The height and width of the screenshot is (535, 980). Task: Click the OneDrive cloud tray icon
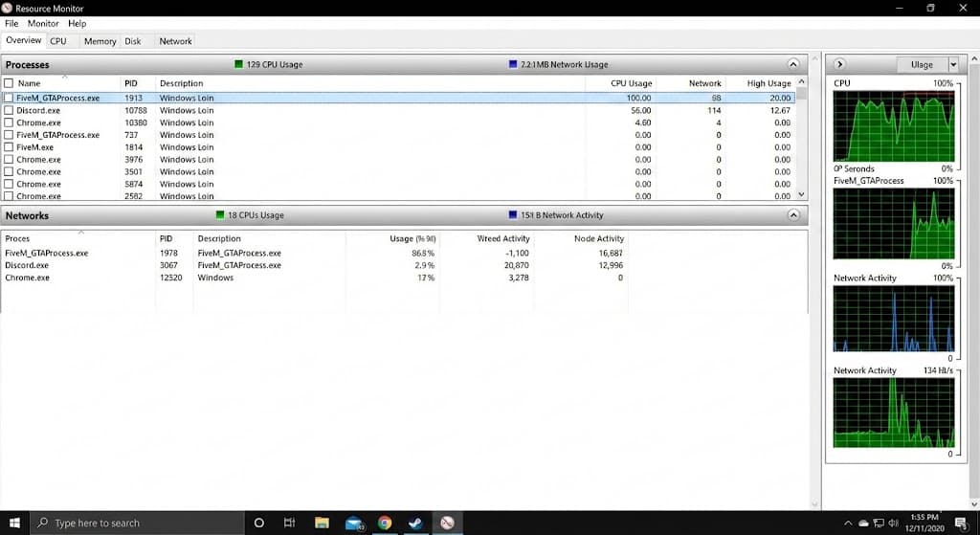[x=864, y=524]
